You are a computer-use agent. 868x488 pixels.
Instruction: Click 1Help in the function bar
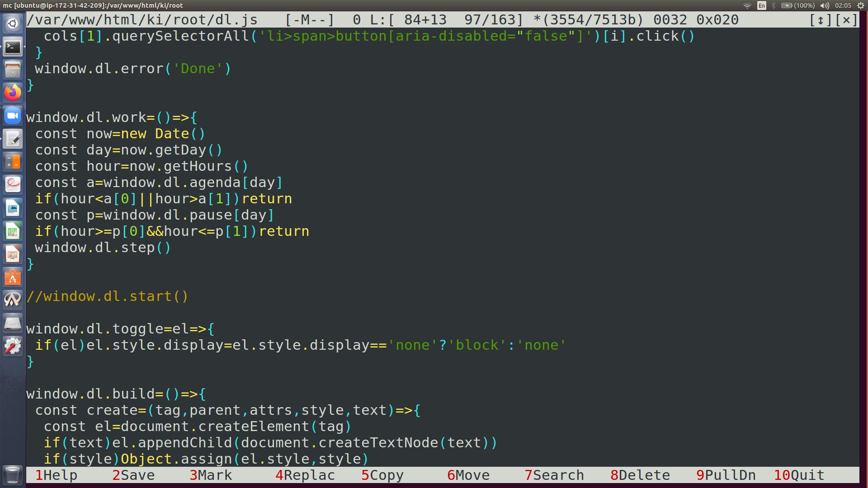coord(57,475)
